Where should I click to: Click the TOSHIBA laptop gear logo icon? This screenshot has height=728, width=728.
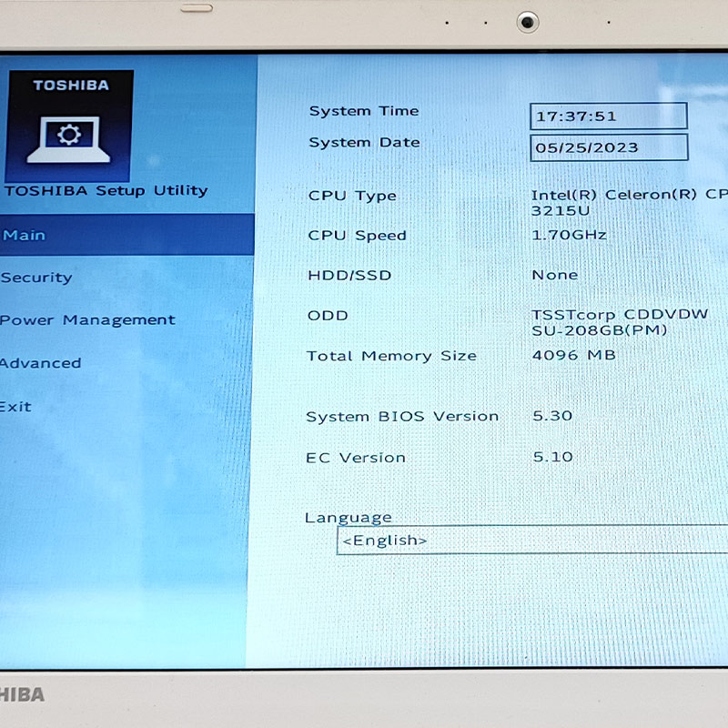pyautogui.click(x=69, y=126)
